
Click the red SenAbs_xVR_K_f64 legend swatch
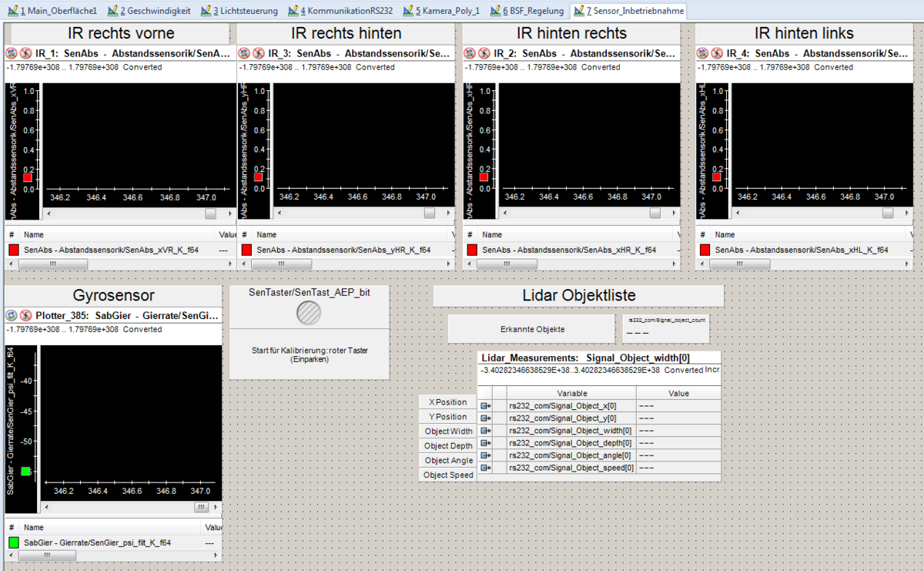(x=14, y=250)
